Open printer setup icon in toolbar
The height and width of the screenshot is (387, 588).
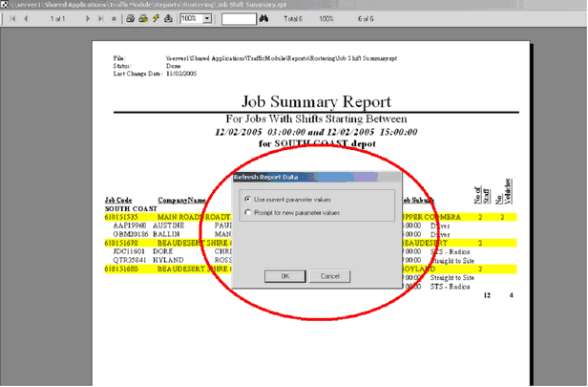[x=142, y=18]
